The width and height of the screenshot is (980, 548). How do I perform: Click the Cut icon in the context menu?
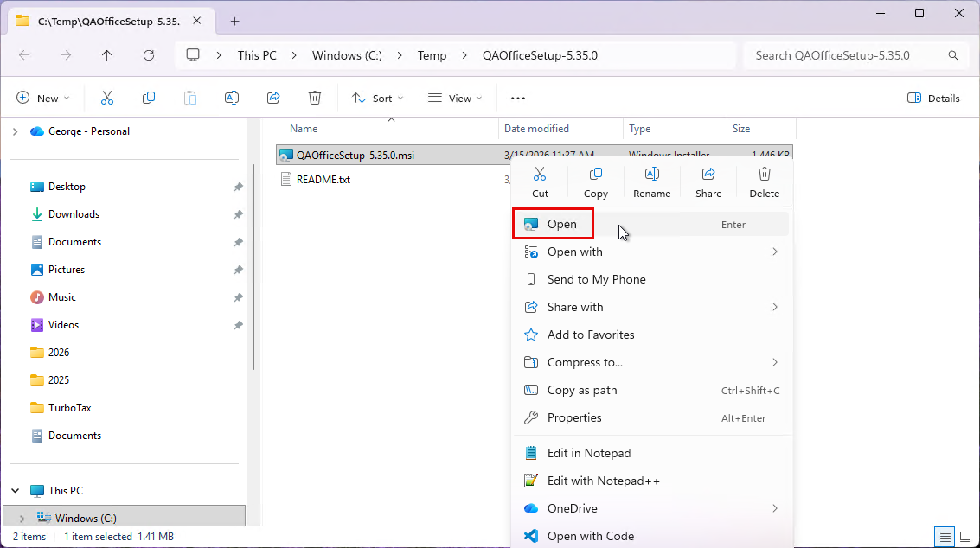[x=540, y=182]
